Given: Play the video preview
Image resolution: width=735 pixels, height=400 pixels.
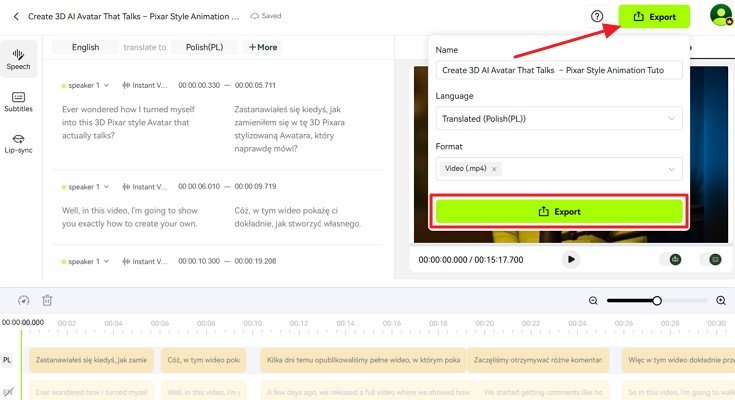Looking at the screenshot, I should 571,259.
